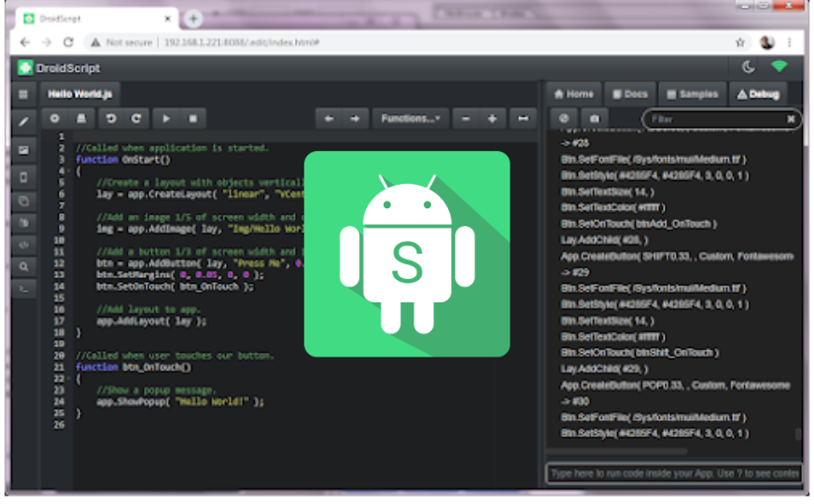Select the pencil edit icon in the sidebar

(23, 121)
